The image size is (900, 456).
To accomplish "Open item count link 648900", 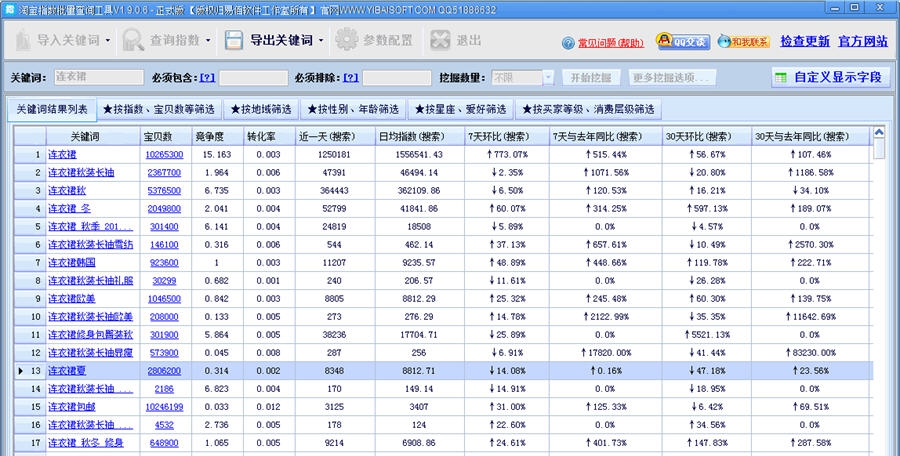I will pos(164,443).
